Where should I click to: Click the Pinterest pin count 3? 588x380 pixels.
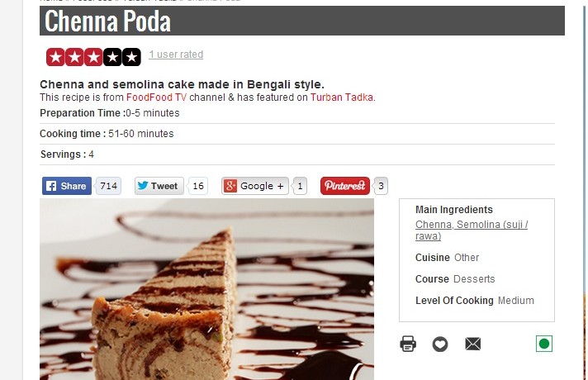coord(381,186)
